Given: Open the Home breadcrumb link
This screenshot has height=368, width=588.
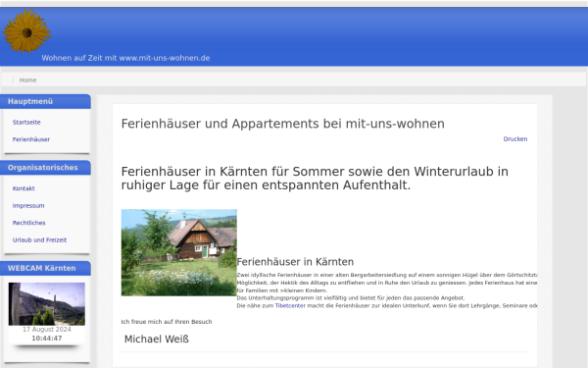Looking at the screenshot, I should pyautogui.click(x=27, y=80).
